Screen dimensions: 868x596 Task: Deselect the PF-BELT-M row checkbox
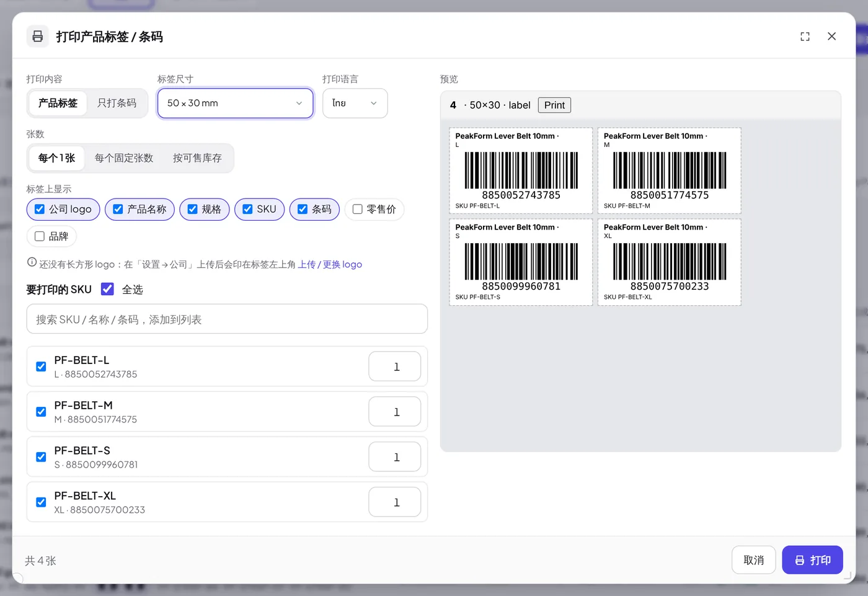(x=41, y=412)
